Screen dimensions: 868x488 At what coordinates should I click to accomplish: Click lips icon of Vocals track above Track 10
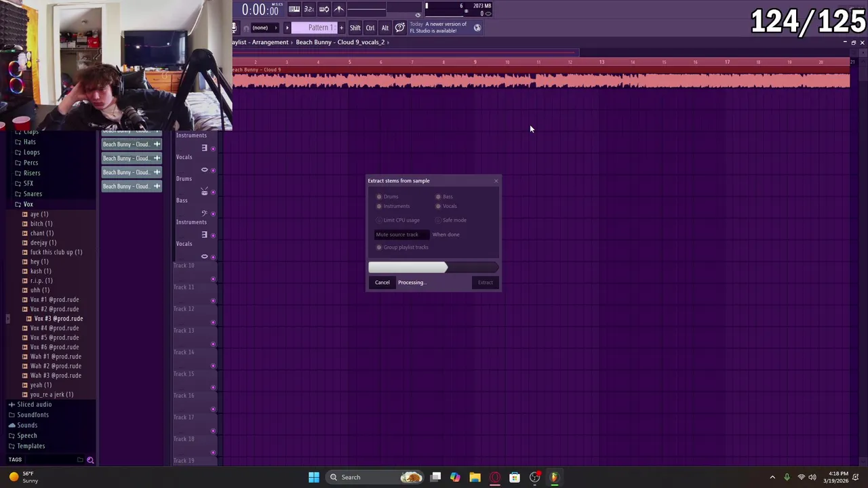point(204,257)
